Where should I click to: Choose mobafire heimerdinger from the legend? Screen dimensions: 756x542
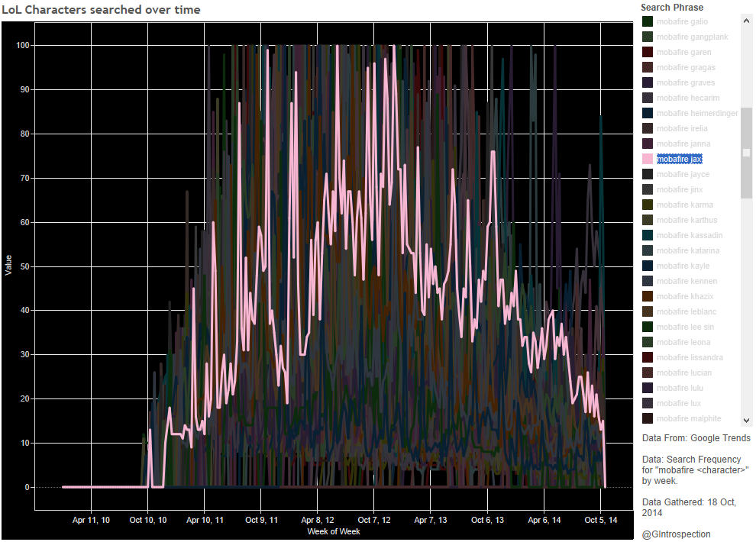697,113
